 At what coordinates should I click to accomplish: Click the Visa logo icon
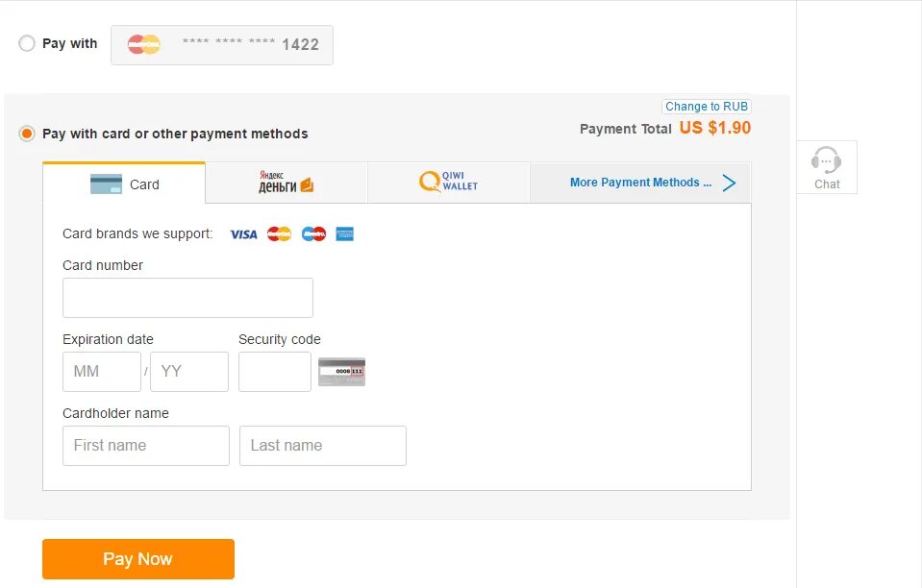click(243, 234)
